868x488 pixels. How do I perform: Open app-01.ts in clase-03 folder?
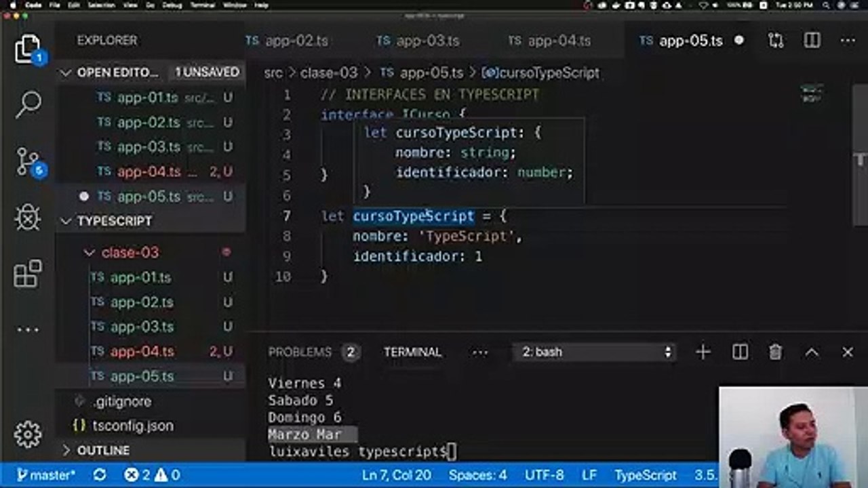(x=151, y=277)
